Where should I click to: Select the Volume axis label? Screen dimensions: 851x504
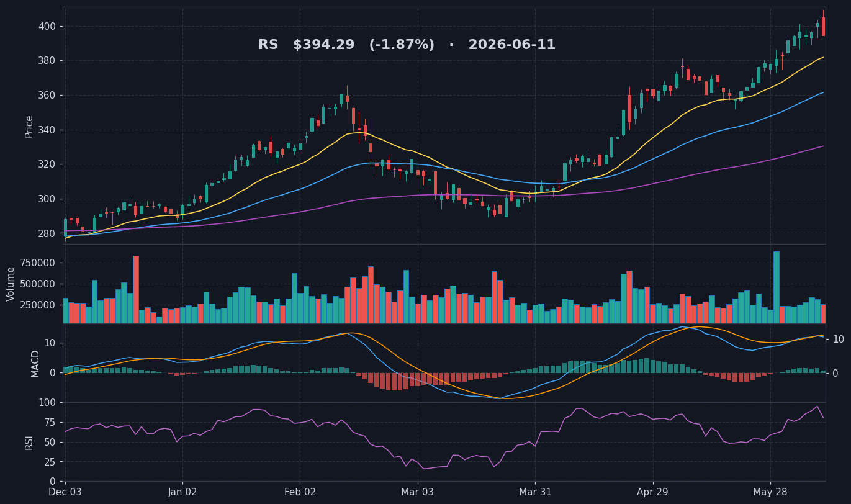tap(11, 284)
